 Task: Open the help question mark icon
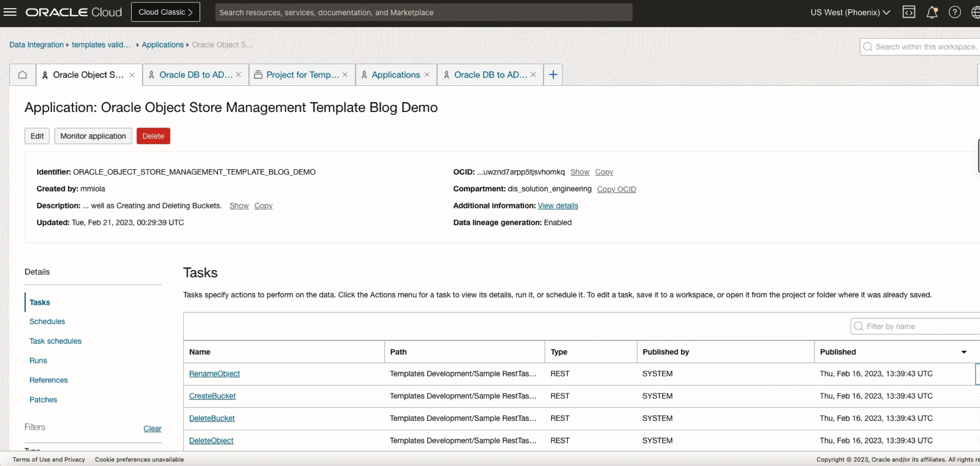955,12
